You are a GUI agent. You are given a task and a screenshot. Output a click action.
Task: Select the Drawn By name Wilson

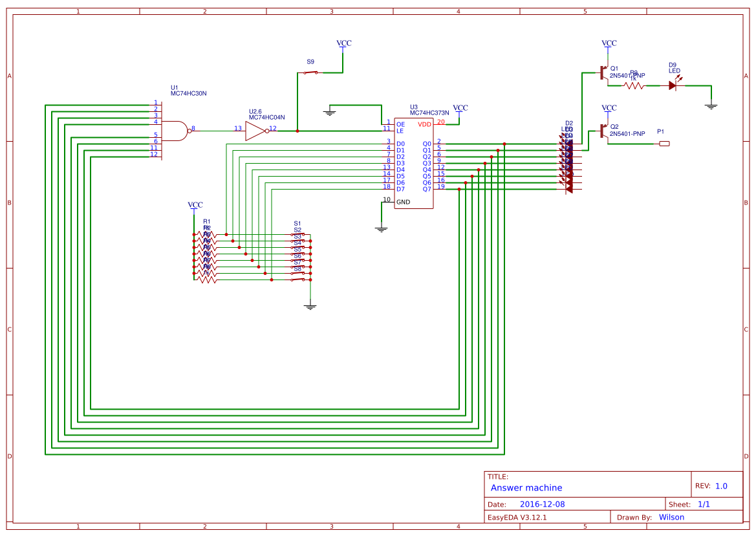pos(671,517)
